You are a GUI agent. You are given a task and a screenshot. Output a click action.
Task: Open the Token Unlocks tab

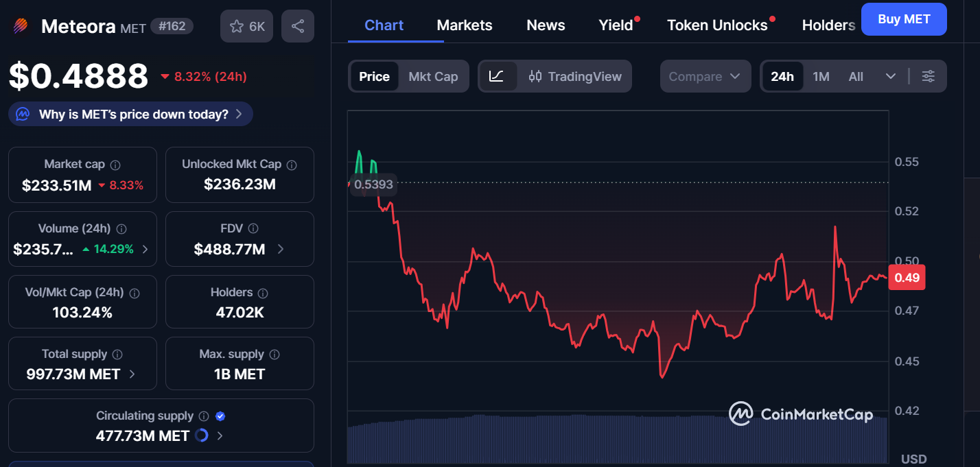pos(717,25)
